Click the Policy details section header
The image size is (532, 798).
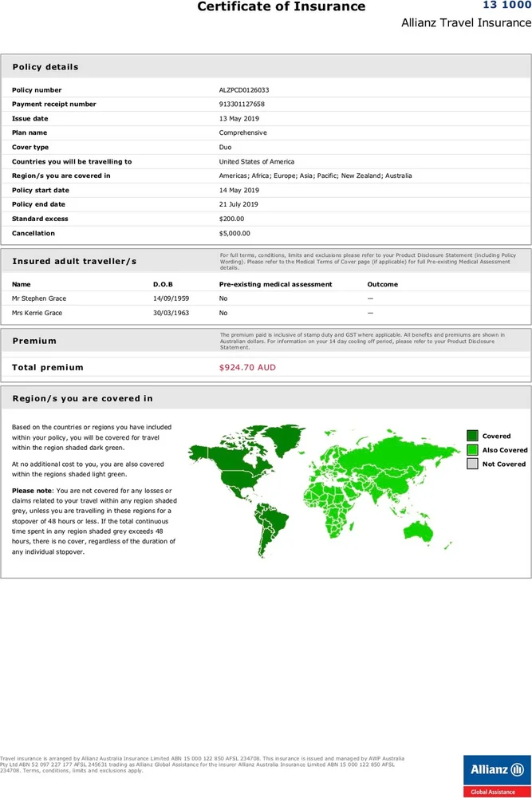45,67
